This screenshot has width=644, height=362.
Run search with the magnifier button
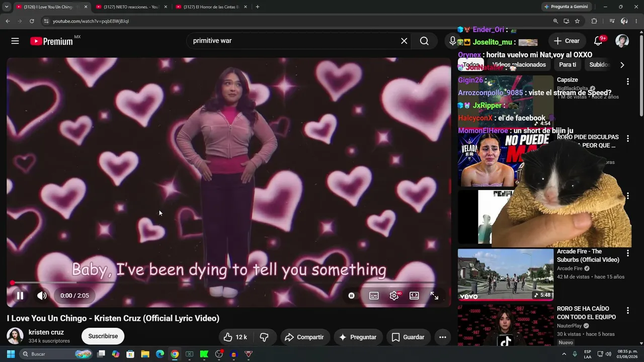click(x=424, y=41)
